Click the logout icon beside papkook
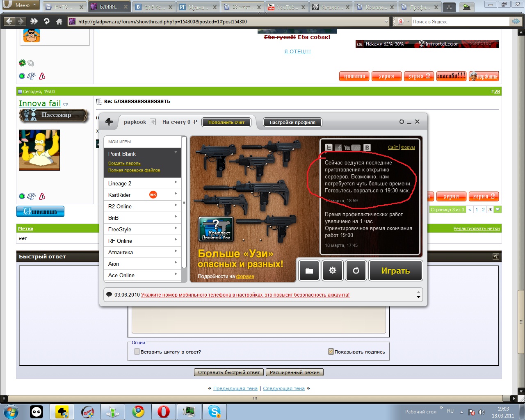525x420 pixels. [153, 122]
